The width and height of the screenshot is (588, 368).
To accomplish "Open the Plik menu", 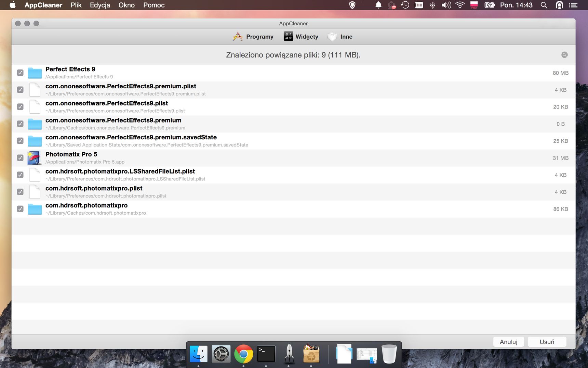I will click(76, 5).
